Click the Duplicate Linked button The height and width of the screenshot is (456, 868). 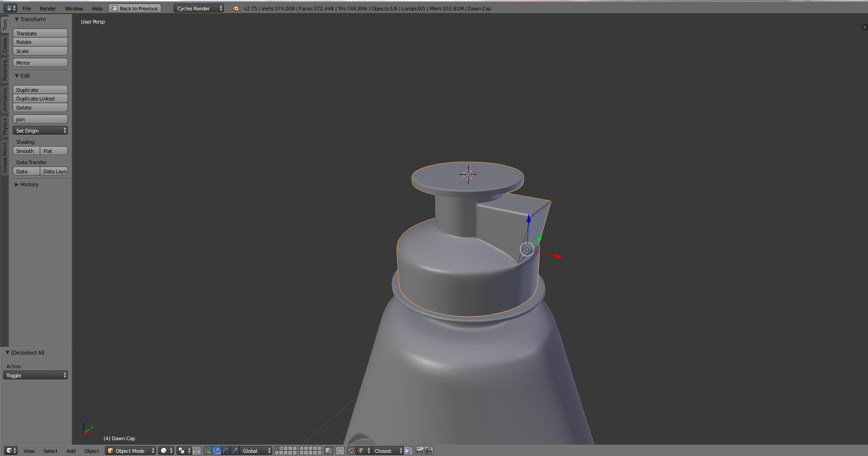pyautogui.click(x=40, y=99)
